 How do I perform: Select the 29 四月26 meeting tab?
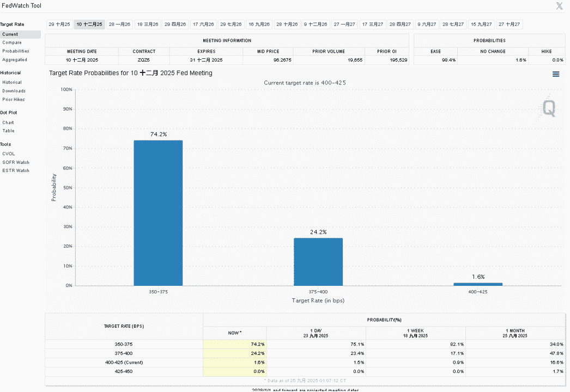175,24
